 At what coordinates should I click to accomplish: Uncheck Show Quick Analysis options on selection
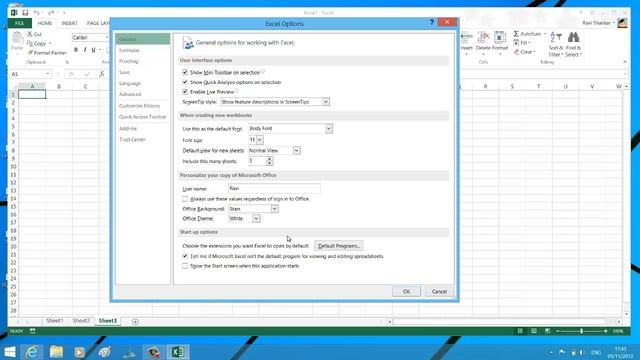(185, 82)
